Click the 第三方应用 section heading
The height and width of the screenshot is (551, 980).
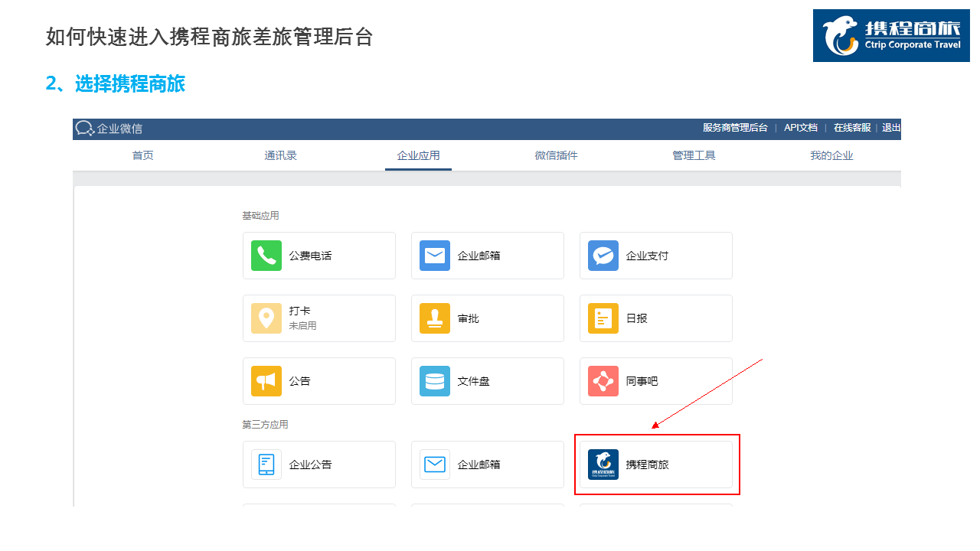tap(266, 425)
